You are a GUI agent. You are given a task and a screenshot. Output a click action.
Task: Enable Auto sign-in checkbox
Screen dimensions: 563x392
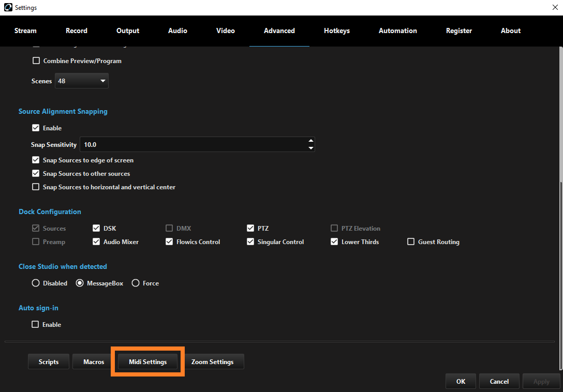coord(35,324)
